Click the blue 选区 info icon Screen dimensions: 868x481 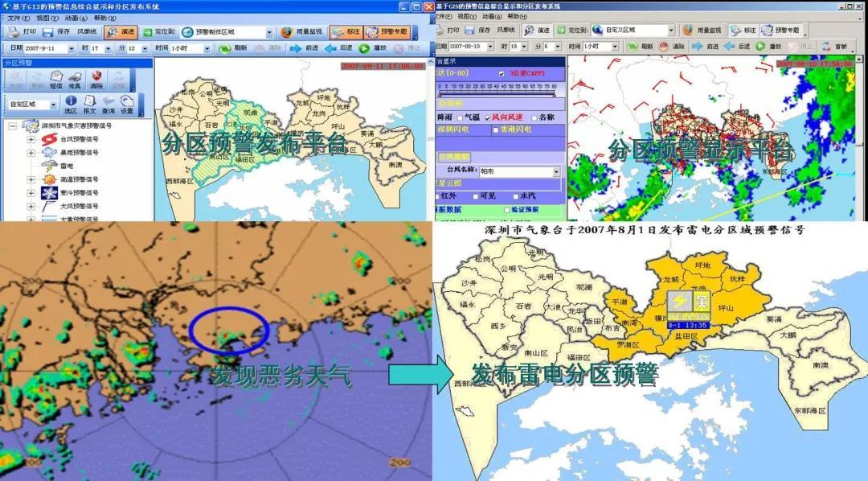(70, 104)
